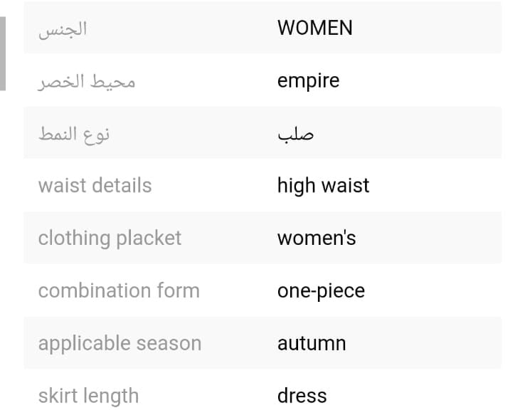The width and height of the screenshot is (525, 420).
Task: Click the نوع النمط attribute label
Action: [74, 133]
